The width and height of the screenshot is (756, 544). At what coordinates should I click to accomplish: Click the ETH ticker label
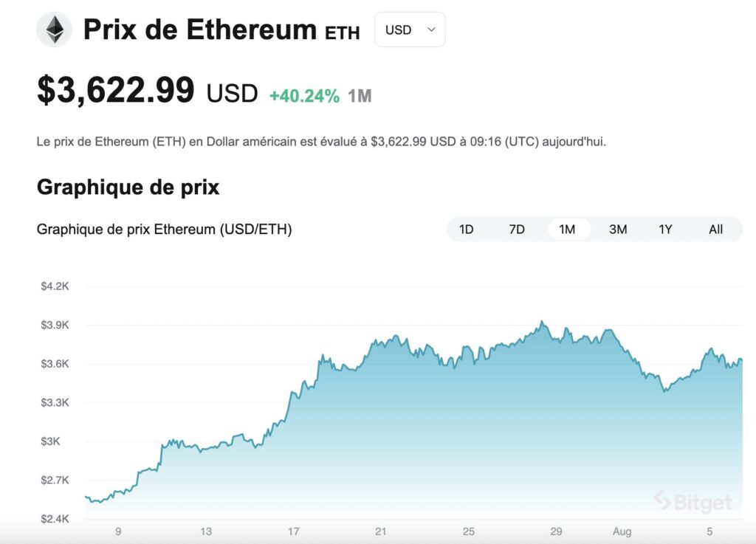(x=343, y=33)
